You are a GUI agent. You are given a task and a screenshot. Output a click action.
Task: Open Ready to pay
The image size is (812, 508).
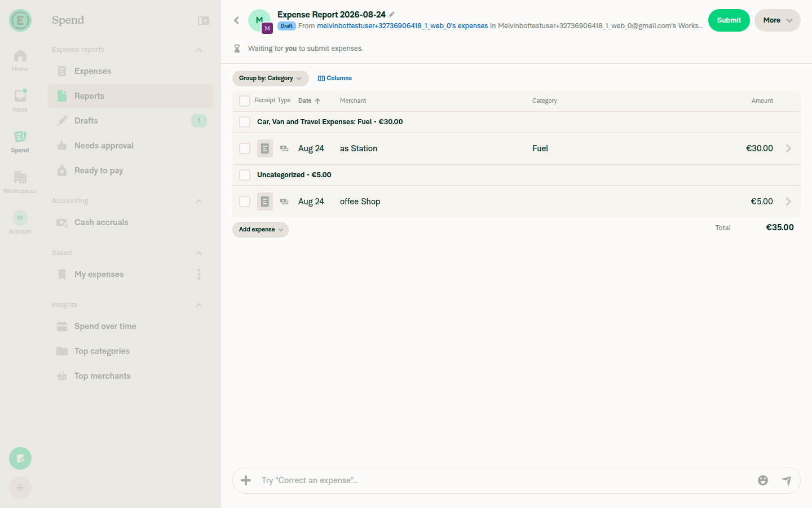(130, 170)
